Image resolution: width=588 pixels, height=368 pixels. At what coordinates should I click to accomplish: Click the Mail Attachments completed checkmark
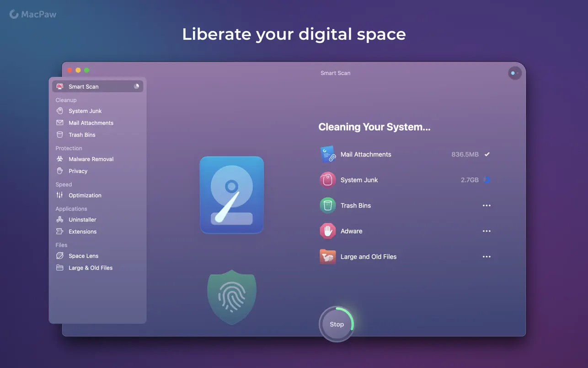(487, 154)
